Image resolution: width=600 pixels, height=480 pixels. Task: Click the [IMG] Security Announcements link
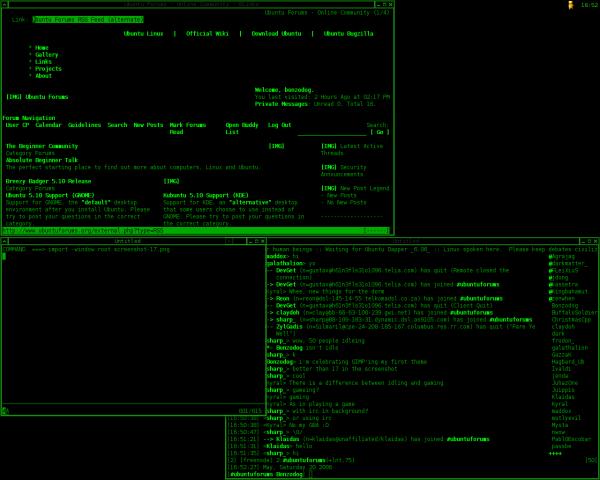[x=343, y=171]
